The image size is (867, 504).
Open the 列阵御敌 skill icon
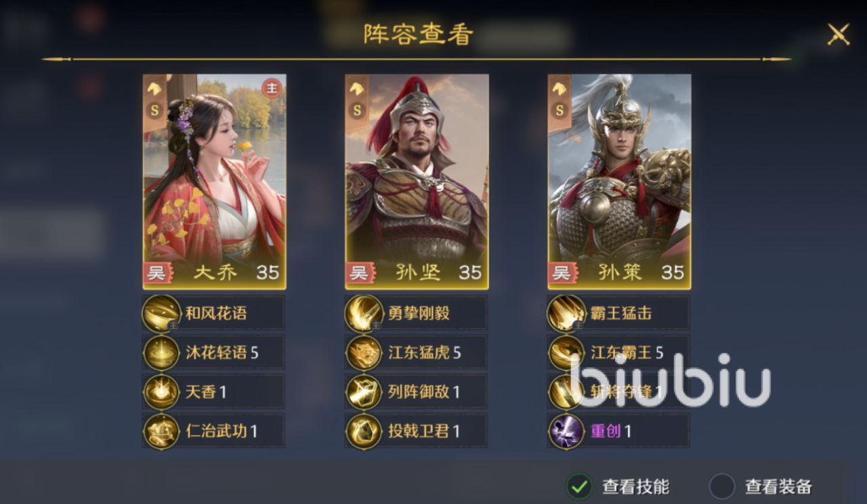(364, 392)
